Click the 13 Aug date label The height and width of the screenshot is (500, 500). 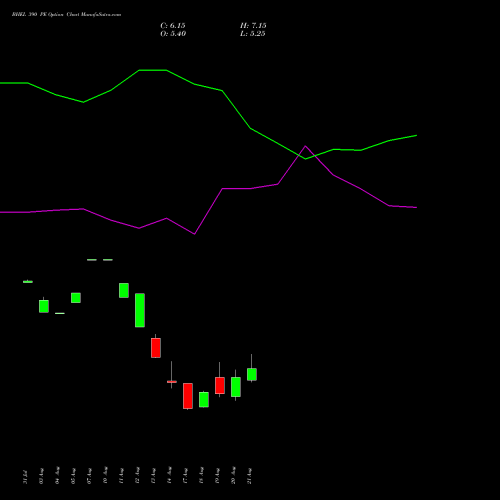tap(153, 476)
